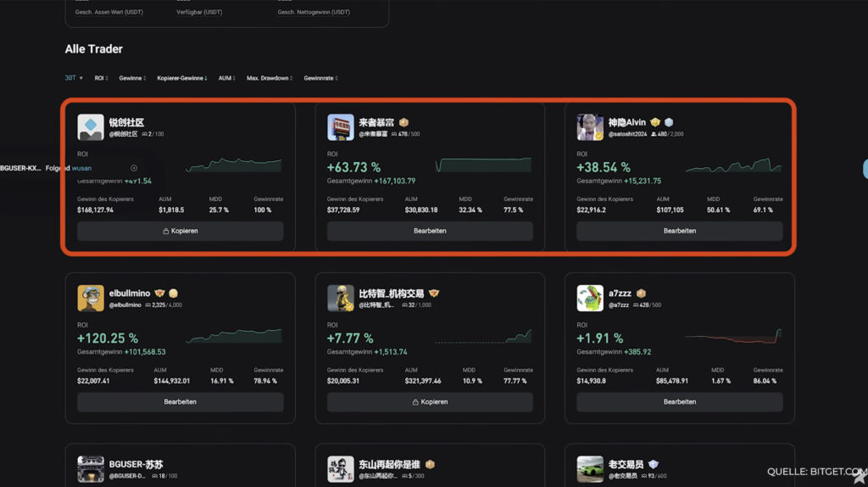The image size is (868, 487).
Task: Click the $144,932.01 AUM value
Action: [x=171, y=381]
